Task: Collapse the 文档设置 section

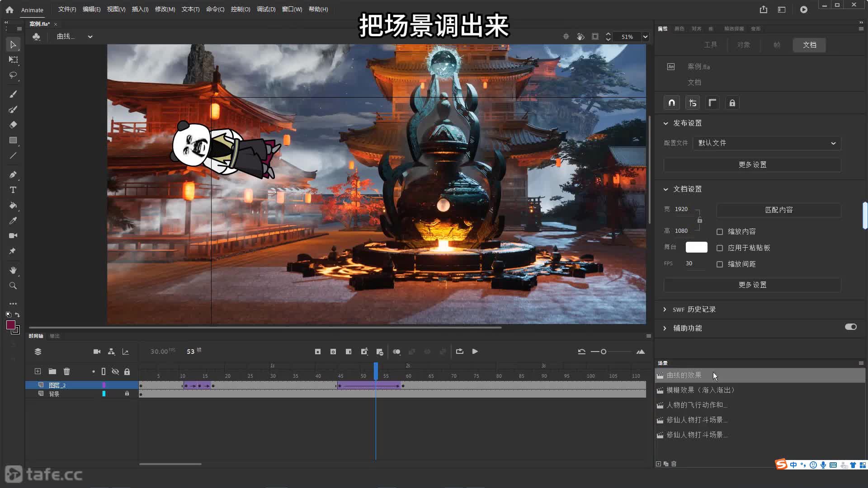Action: click(665, 189)
